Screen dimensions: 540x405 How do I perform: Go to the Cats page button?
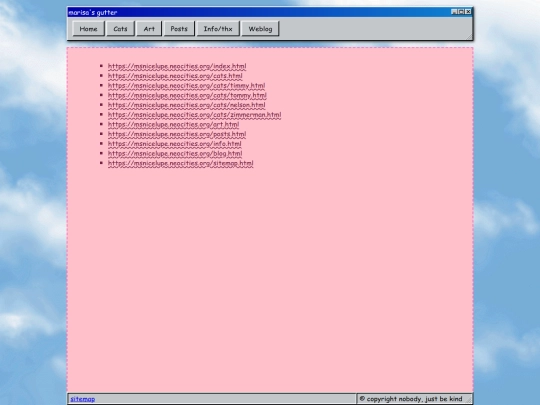click(120, 29)
